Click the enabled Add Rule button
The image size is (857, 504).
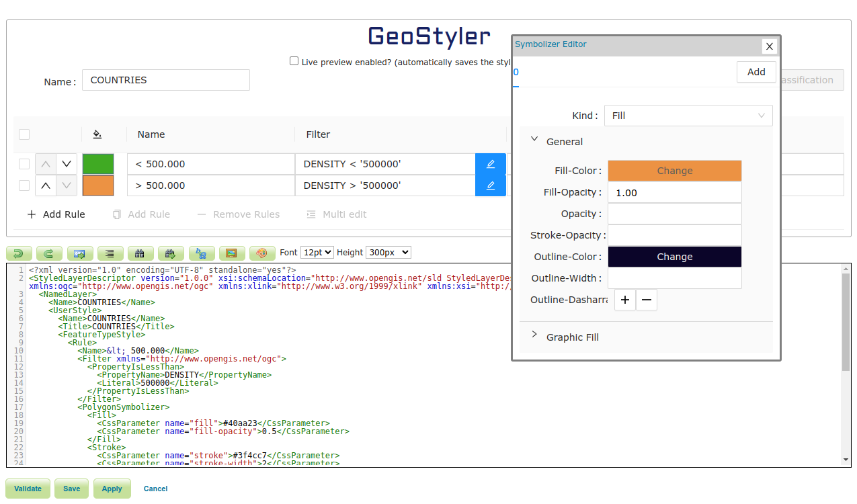[x=56, y=214]
